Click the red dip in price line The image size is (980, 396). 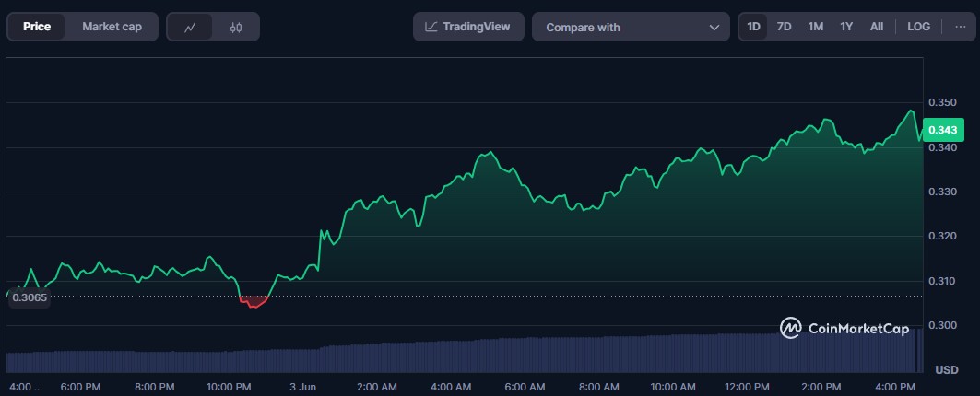point(253,302)
